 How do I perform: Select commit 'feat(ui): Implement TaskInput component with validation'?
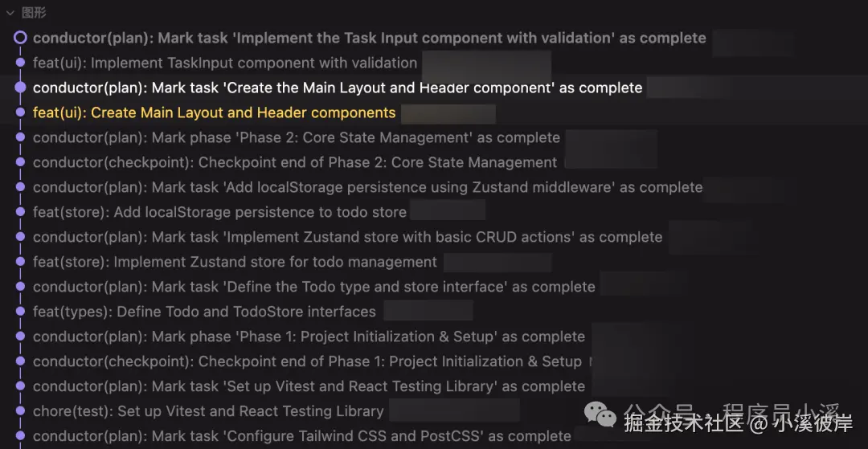225,63
